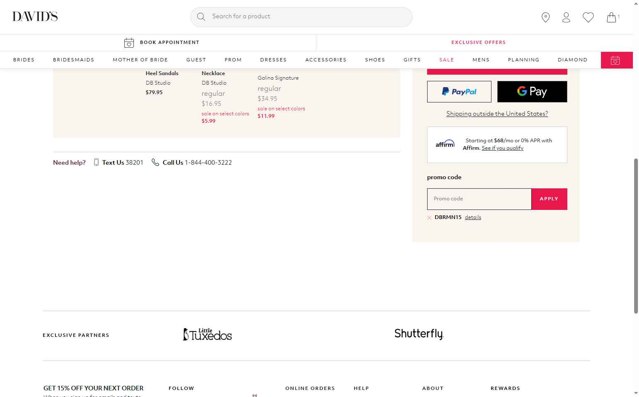The width and height of the screenshot is (639, 397).
Task: Apply the promo code with the APPLY button
Action: [x=549, y=199]
